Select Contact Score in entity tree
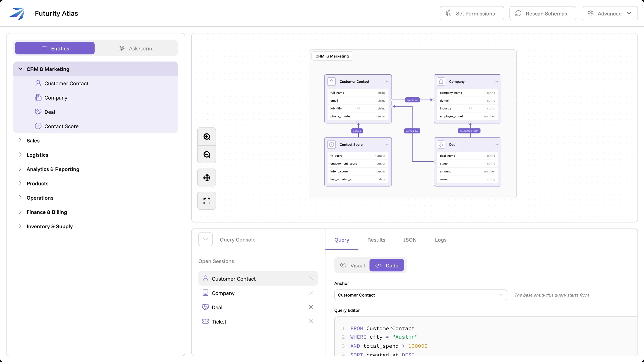Screen dimensions: 644x362 pos(95,126)
